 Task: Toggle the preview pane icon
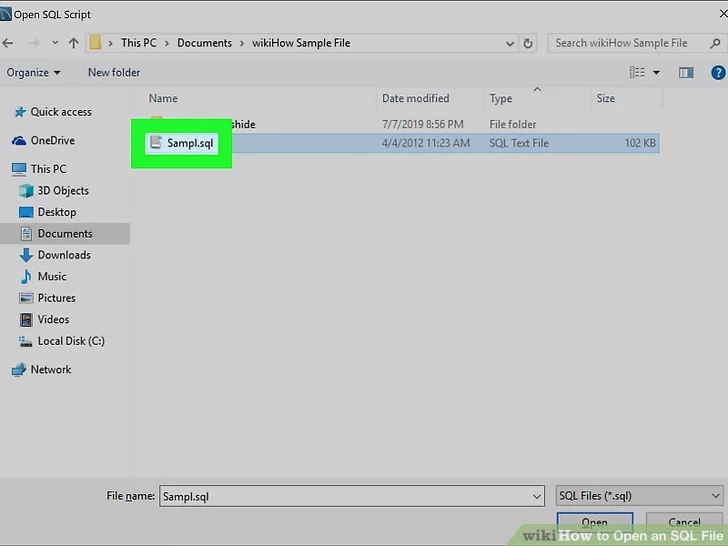[686, 72]
